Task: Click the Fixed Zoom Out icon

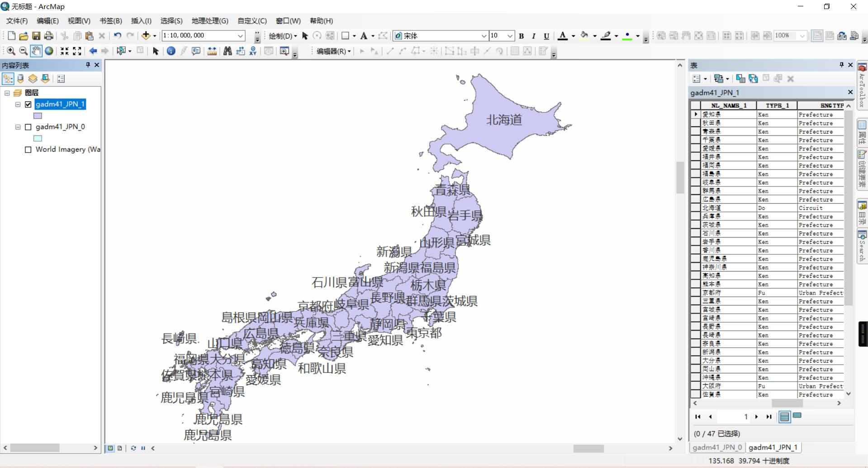Action: 77,51
